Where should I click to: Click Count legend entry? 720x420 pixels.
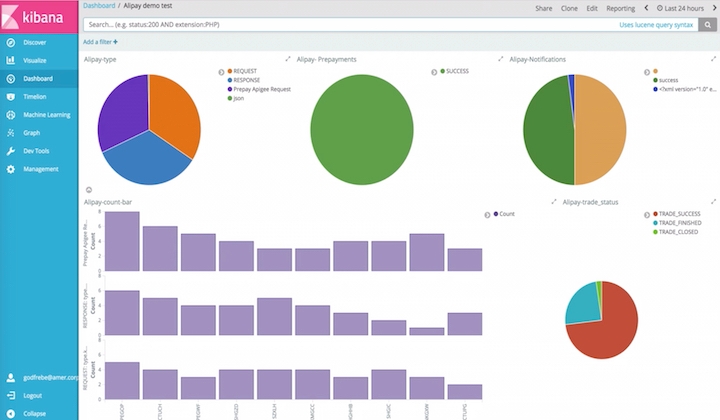[x=504, y=214]
